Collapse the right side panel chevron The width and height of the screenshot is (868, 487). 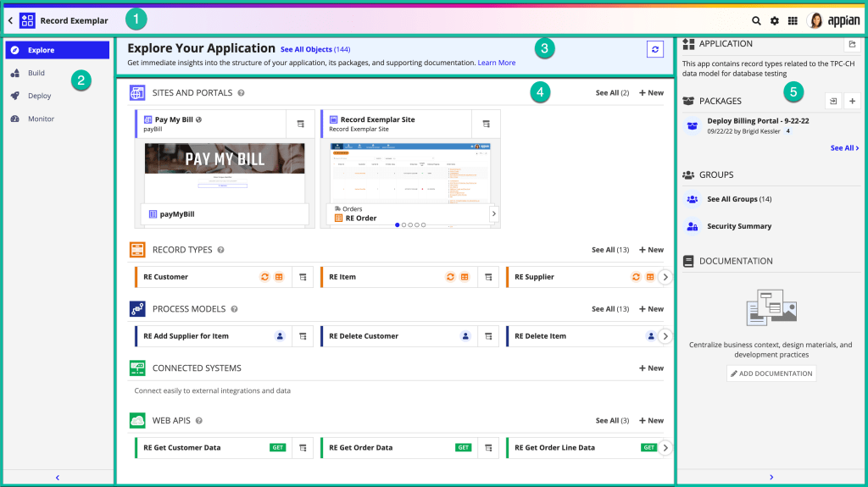click(x=771, y=478)
